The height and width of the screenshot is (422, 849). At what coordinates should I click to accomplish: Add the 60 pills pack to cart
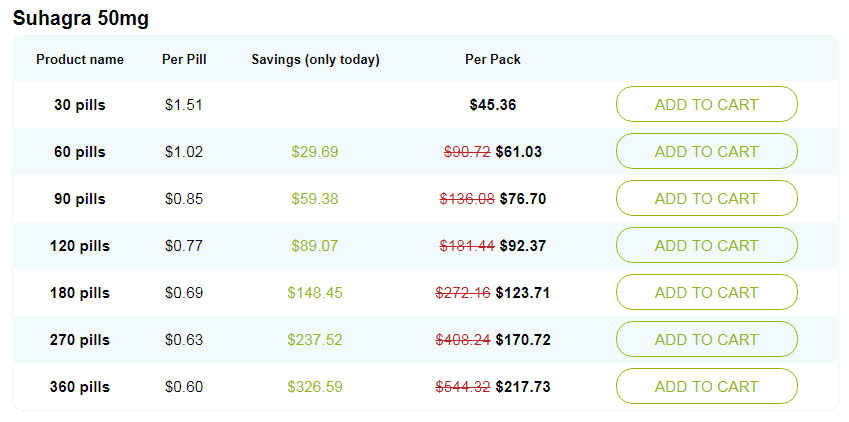click(707, 152)
